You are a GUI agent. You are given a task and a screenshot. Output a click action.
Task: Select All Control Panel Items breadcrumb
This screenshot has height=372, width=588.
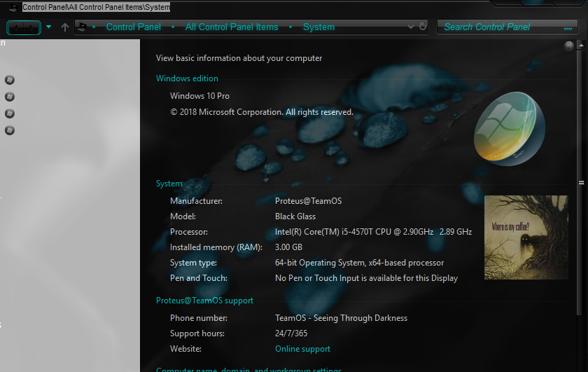[x=232, y=27]
